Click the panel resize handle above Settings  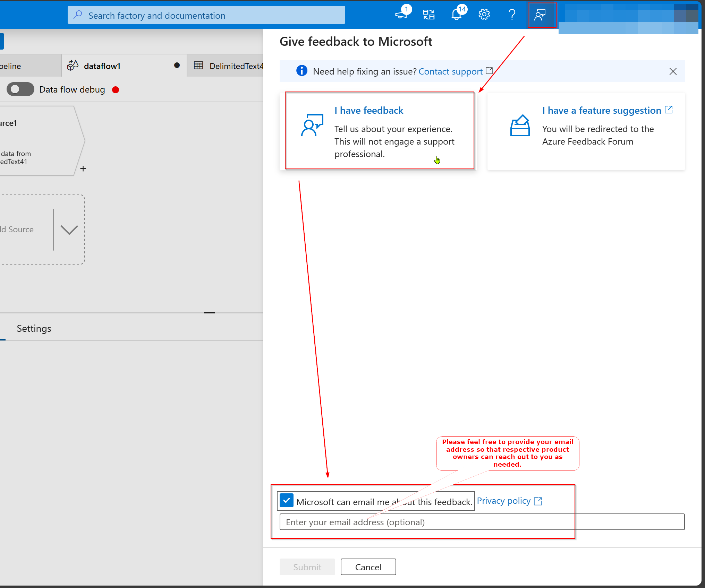[210, 313]
